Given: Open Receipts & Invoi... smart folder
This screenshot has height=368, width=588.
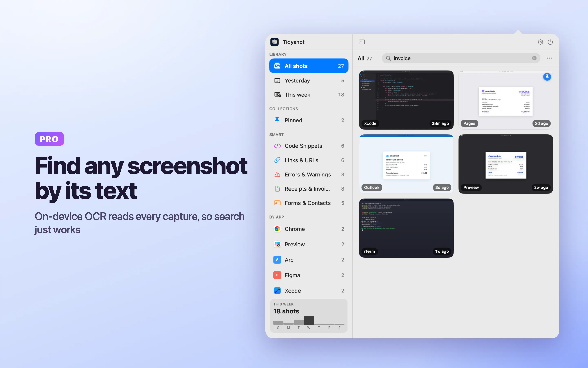Looking at the screenshot, I should tap(309, 189).
